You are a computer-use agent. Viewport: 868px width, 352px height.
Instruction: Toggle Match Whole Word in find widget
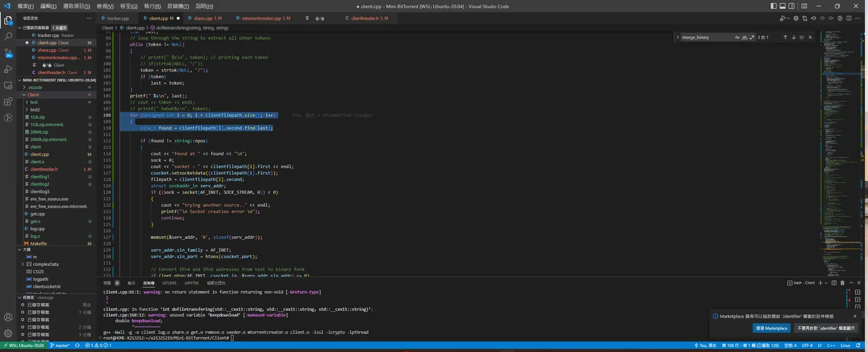tap(744, 37)
